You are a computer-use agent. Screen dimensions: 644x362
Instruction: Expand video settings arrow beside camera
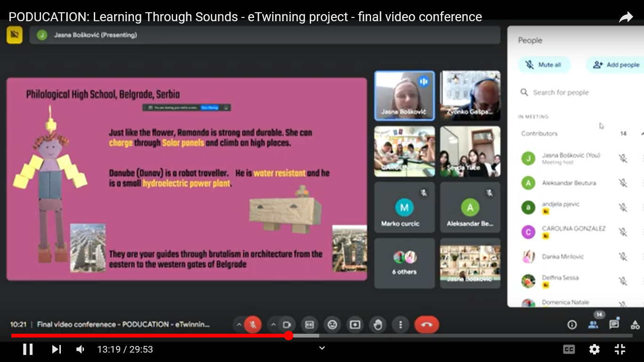click(x=273, y=325)
